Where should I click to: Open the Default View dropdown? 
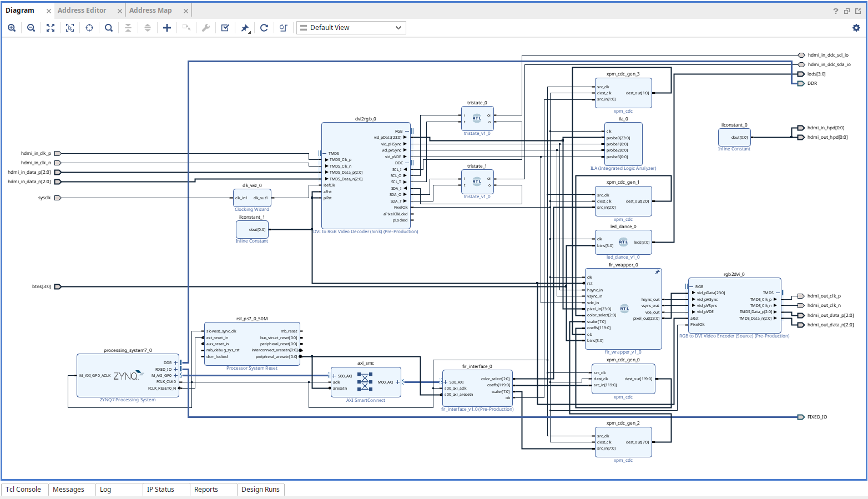(351, 28)
